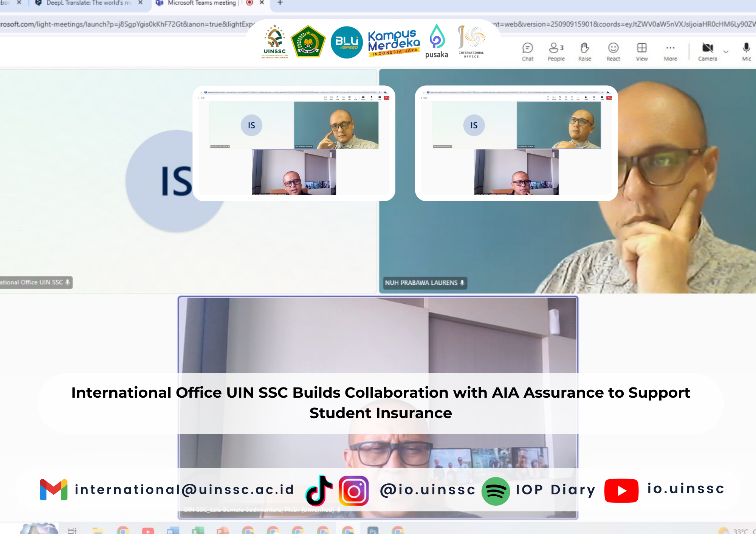Open PowerPoint from the taskbar

[x=223, y=530]
